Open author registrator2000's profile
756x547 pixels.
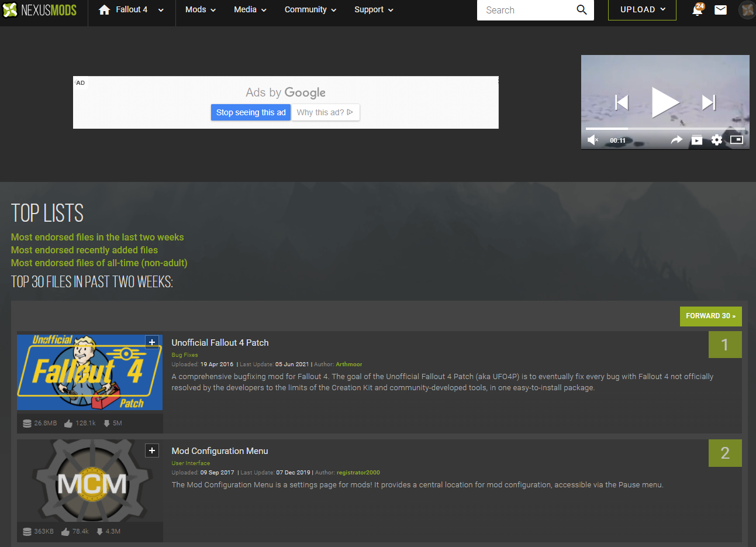[358, 473]
